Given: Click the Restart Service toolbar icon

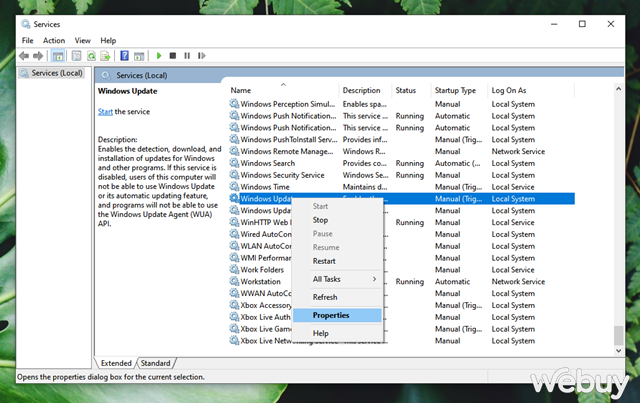Looking at the screenshot, I should (202, 56).
